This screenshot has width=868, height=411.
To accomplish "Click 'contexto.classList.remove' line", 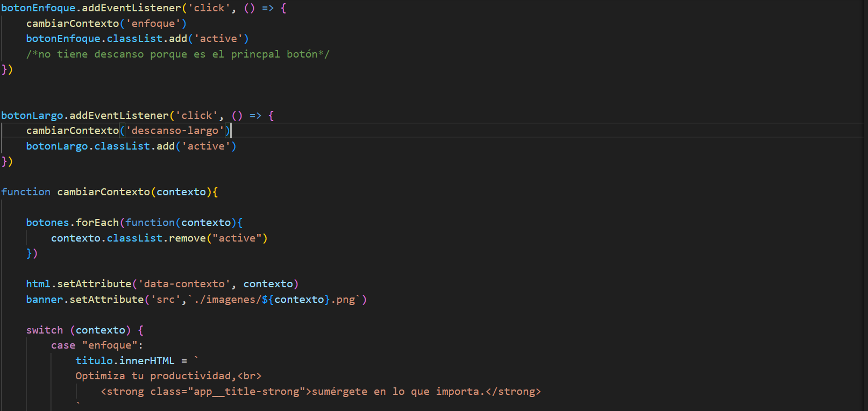I will coord(159,238).
